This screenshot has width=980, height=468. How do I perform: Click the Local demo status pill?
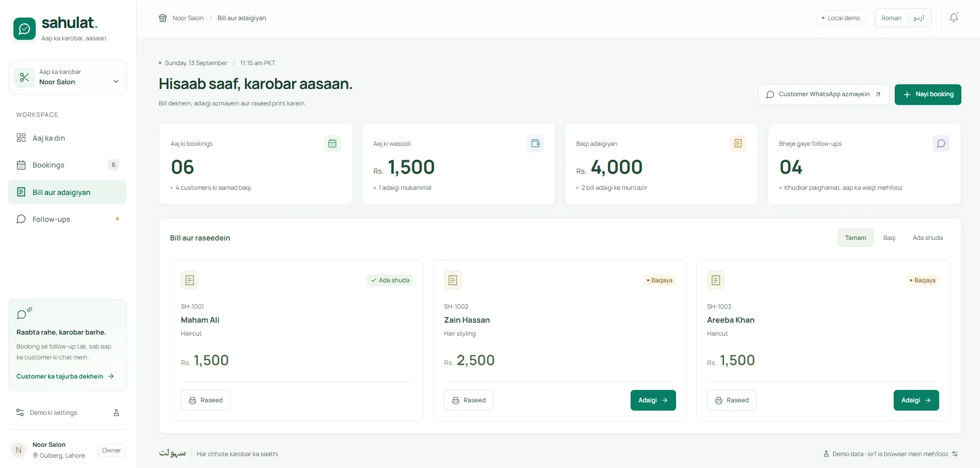click(841, 18)
